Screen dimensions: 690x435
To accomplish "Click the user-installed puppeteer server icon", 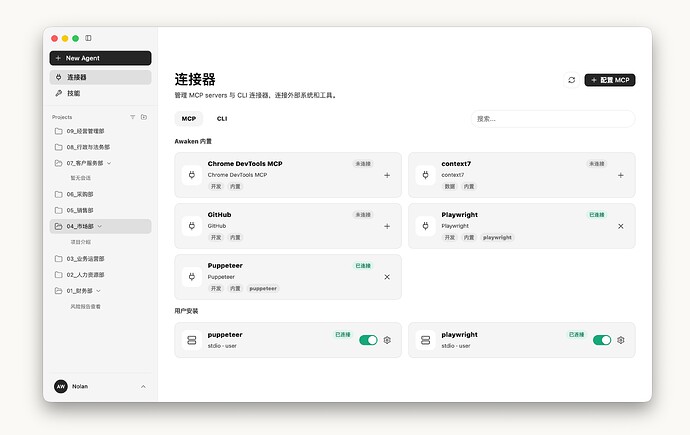I will click(x=192, y=340).
